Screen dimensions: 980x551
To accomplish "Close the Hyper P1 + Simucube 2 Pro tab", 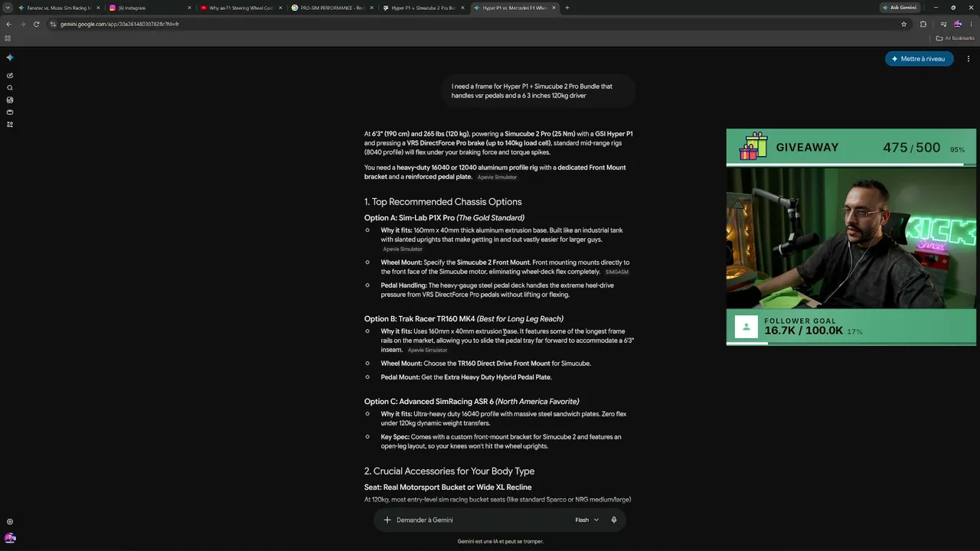I will pyautogui.click(x=462, y=8).
